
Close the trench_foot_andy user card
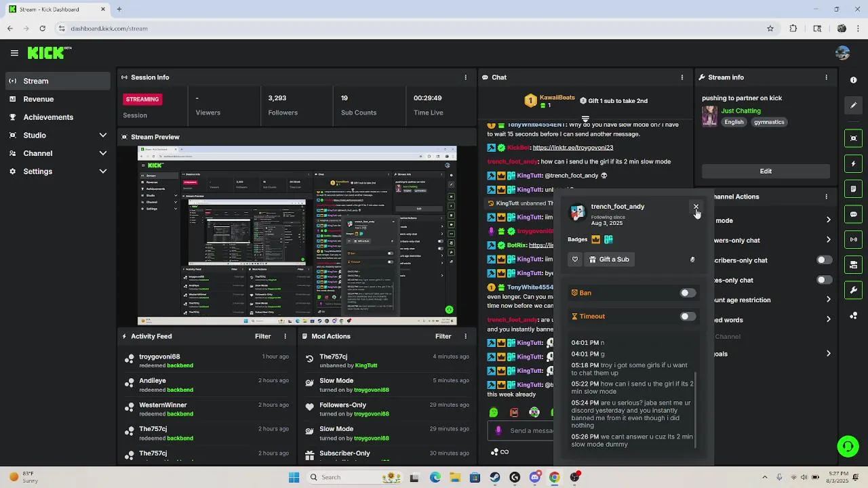pos(696,207)
